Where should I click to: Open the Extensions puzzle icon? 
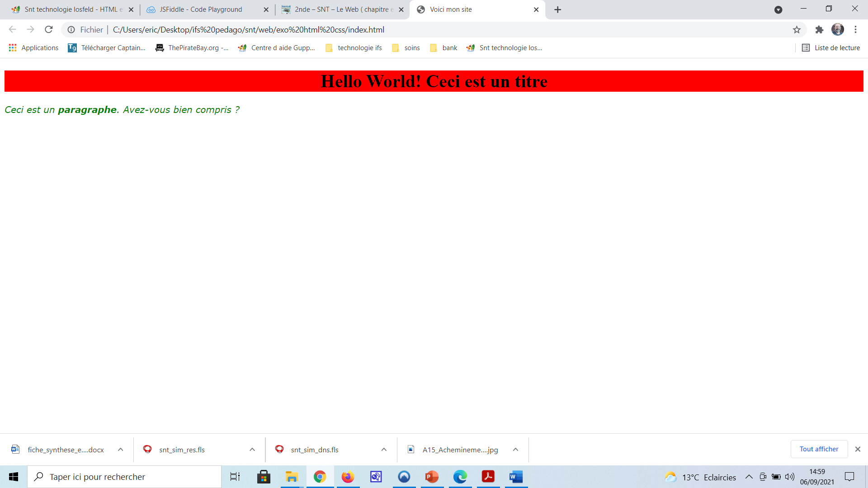point(819,30)
